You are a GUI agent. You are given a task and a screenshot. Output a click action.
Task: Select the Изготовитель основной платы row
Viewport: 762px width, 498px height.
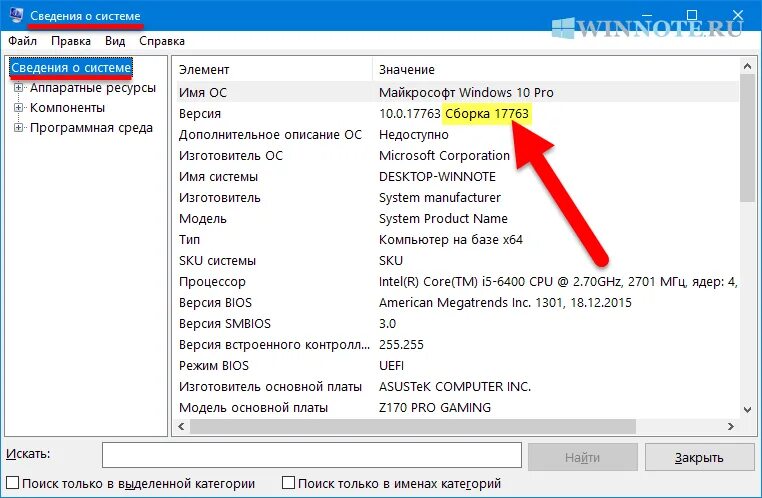point(457,387)
